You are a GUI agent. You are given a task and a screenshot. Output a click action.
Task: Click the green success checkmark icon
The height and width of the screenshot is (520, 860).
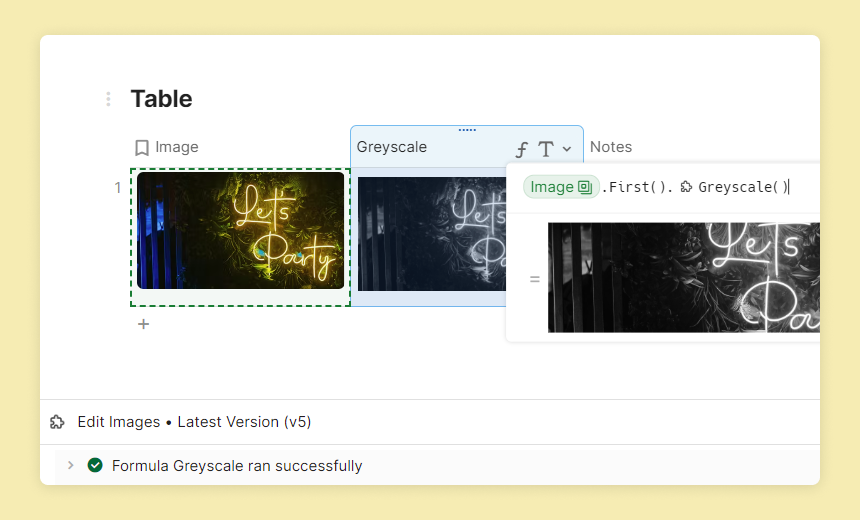coord(95,465)
